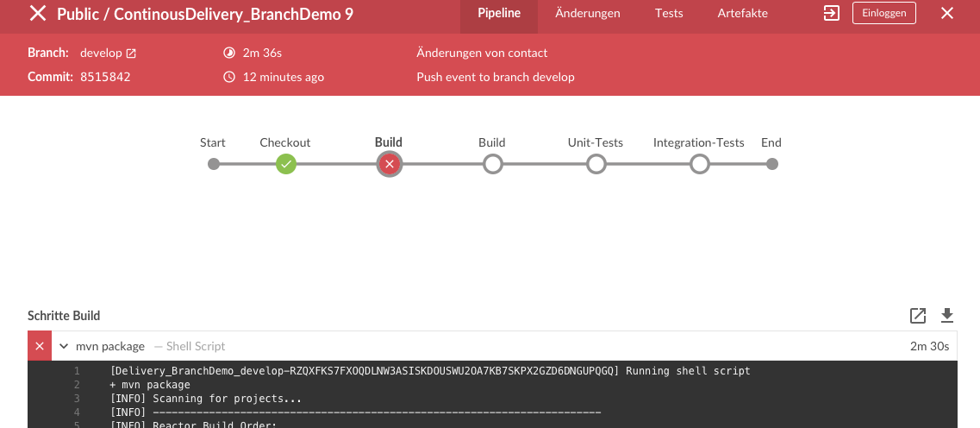Image resolution: width=980 pixels, height=428 pixels.
Task: Select the Integration-Tests stage node
Action: coord(699,165)
